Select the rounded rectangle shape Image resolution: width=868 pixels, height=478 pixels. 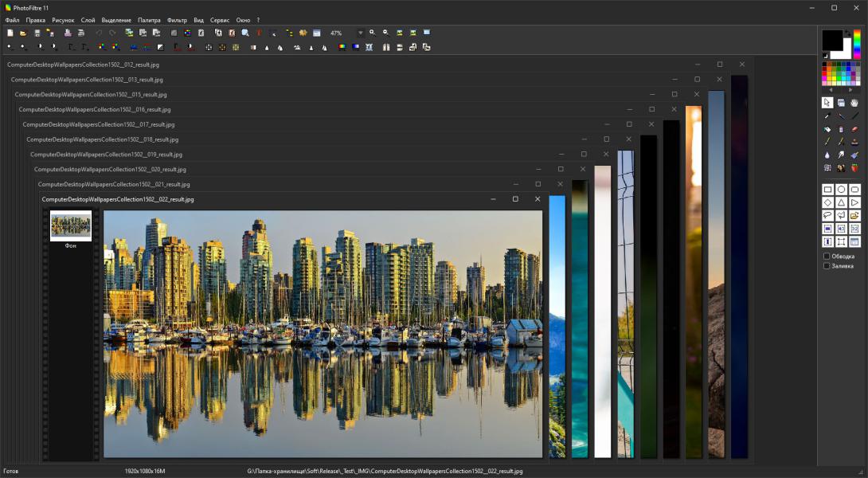pos(854,190)
